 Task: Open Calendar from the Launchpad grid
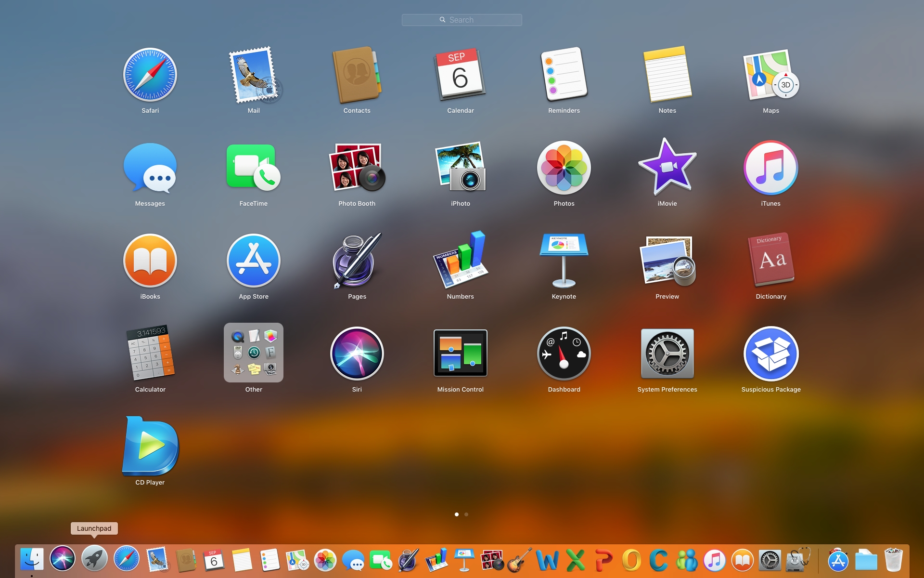[461, 75]
